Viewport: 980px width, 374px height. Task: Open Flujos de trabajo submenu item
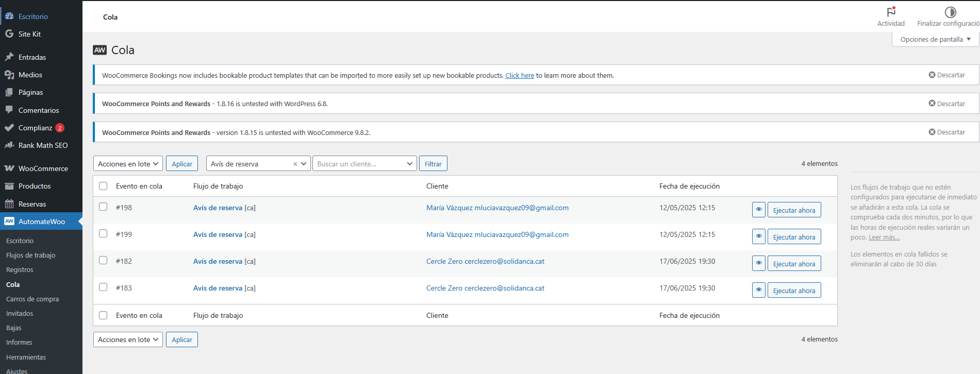(x=31, y=256)
